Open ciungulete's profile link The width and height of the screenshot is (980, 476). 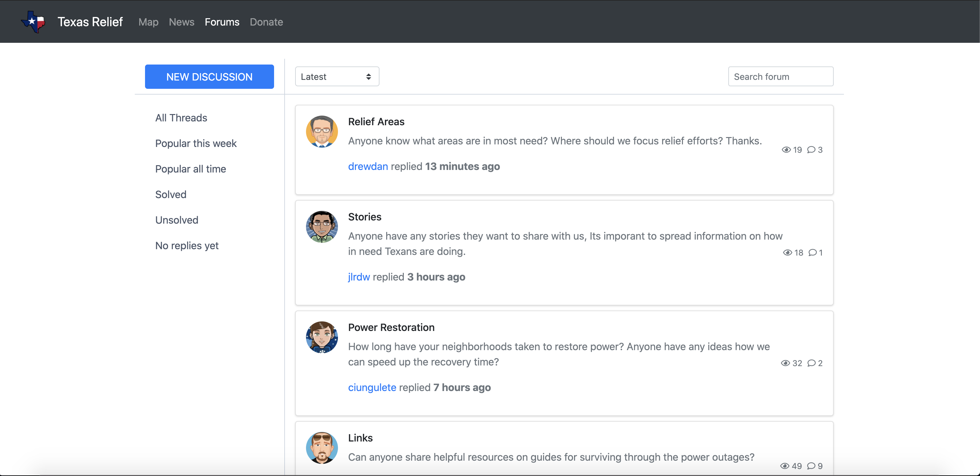(372, 387)
